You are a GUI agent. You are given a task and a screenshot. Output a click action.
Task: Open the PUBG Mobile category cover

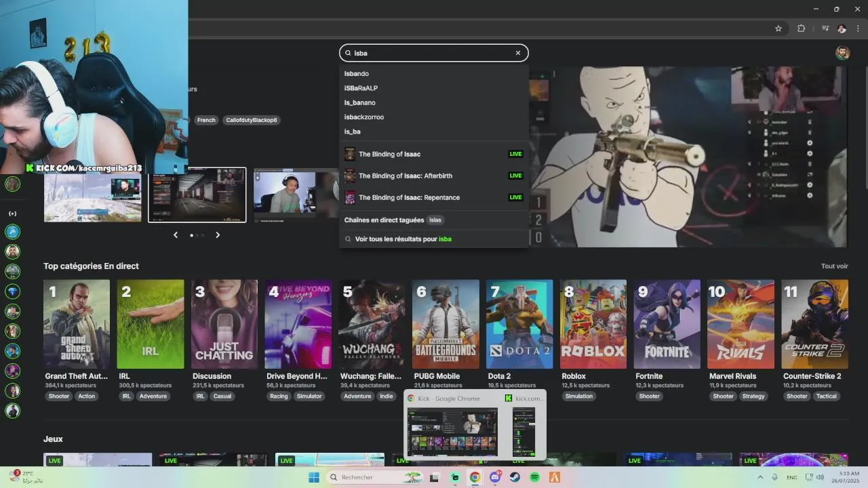click(x=446, y=324)
